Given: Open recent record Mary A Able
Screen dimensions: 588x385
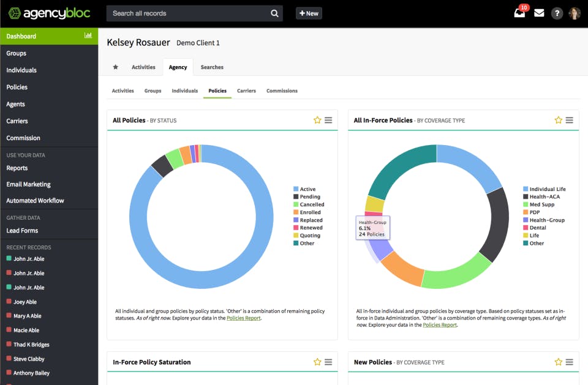Looking at the screenshot, I should coord(28,316).
